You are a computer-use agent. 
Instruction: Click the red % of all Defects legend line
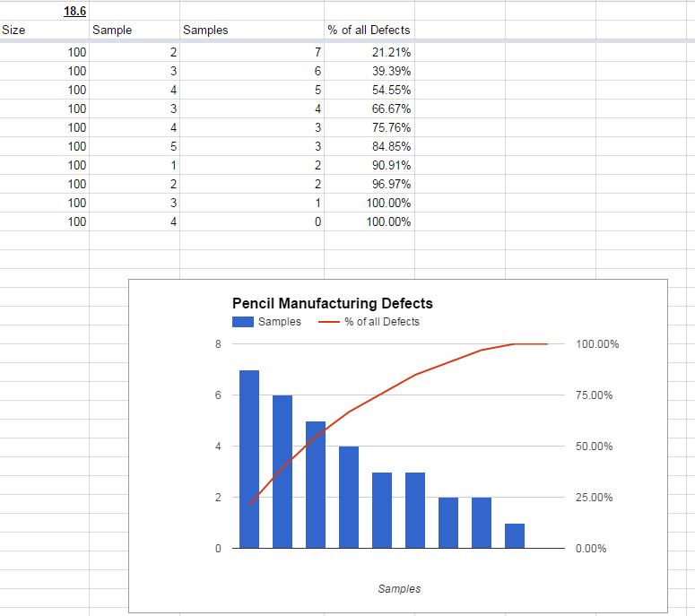click(x=328, y=322)
